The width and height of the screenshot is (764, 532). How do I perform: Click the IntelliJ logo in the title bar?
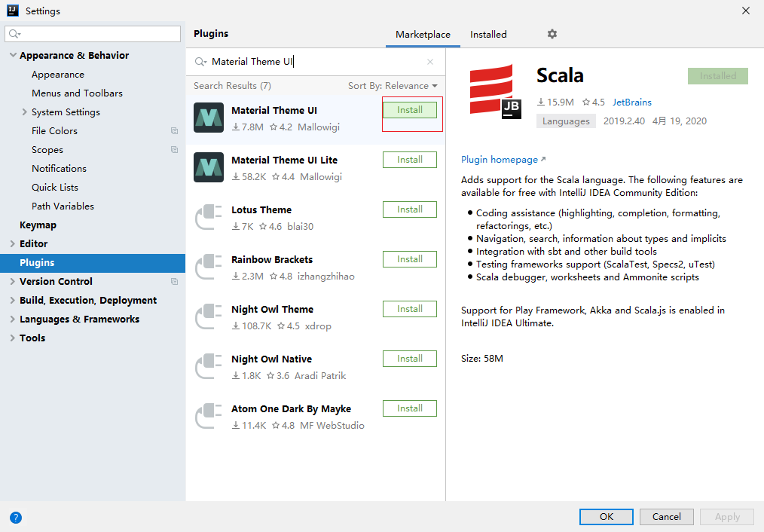13,11
